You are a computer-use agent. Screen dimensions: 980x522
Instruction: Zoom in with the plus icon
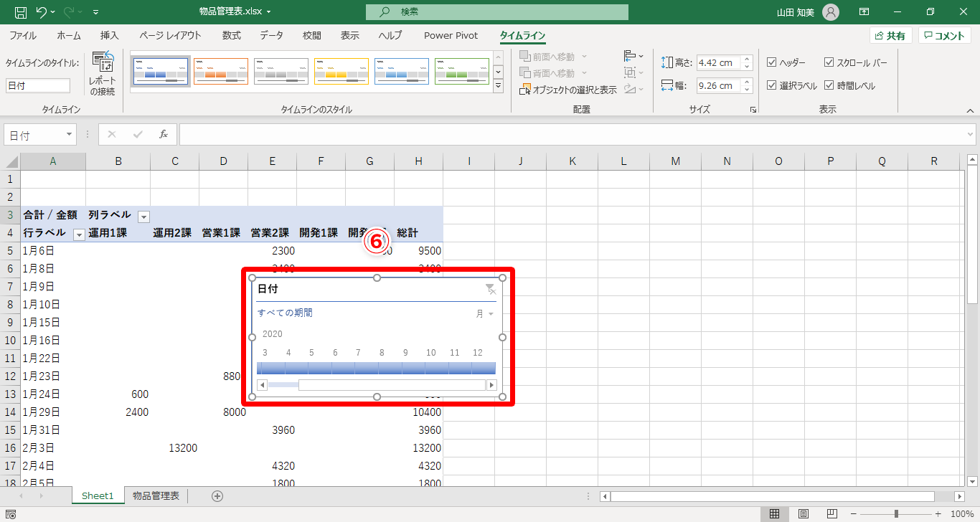(938, 514)
